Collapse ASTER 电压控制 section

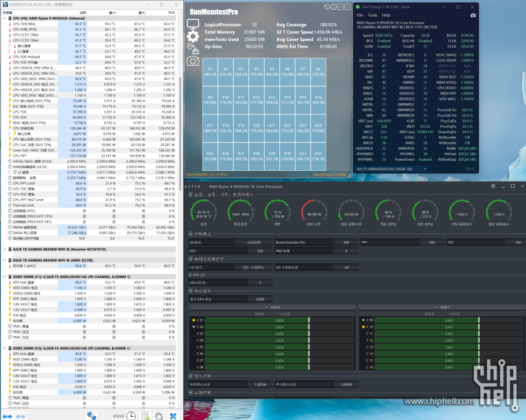(191, 376)
